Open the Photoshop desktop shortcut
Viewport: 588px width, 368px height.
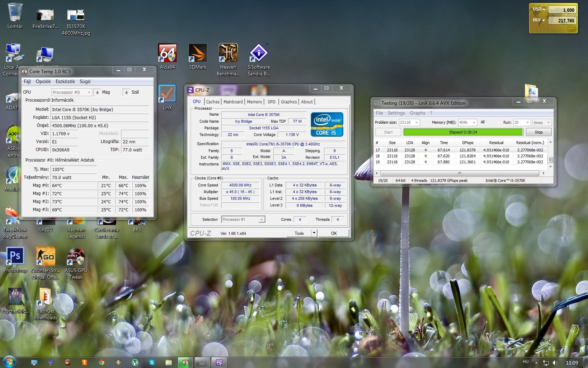point(15,259)
